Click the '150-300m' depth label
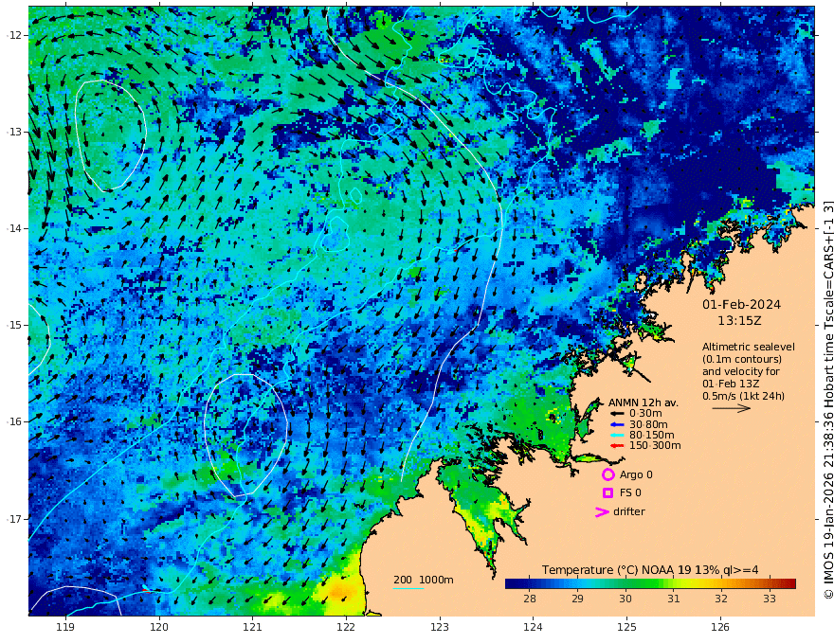The image size is (834, 644). point(655,446)
